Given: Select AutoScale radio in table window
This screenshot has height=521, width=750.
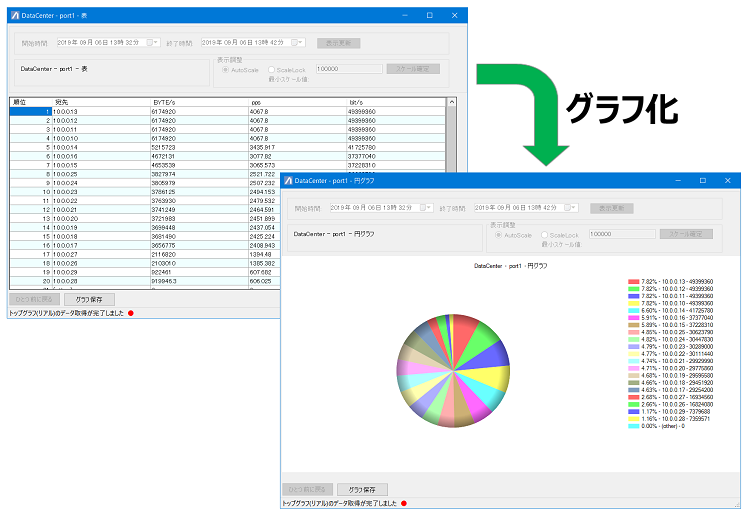Looking at the screenshot, I should 225,70.
